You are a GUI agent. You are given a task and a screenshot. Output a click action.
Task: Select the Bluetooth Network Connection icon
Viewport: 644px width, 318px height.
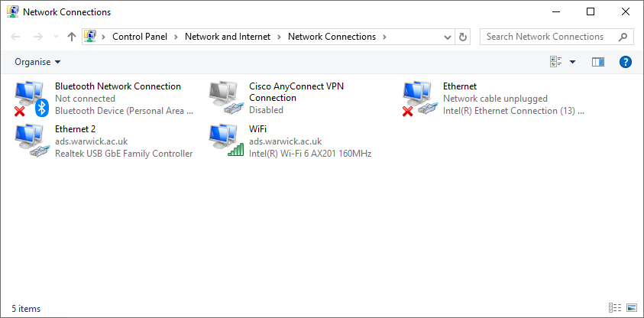31,99
